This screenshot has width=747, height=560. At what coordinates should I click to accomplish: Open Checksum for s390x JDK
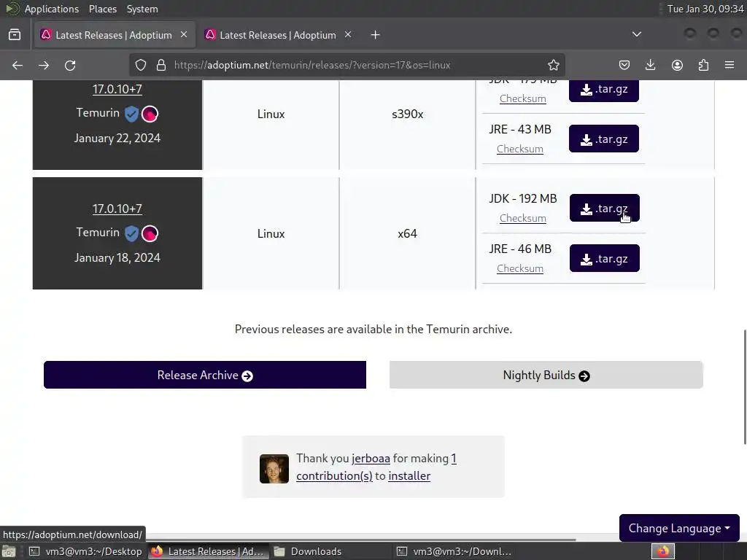point(522,98)
